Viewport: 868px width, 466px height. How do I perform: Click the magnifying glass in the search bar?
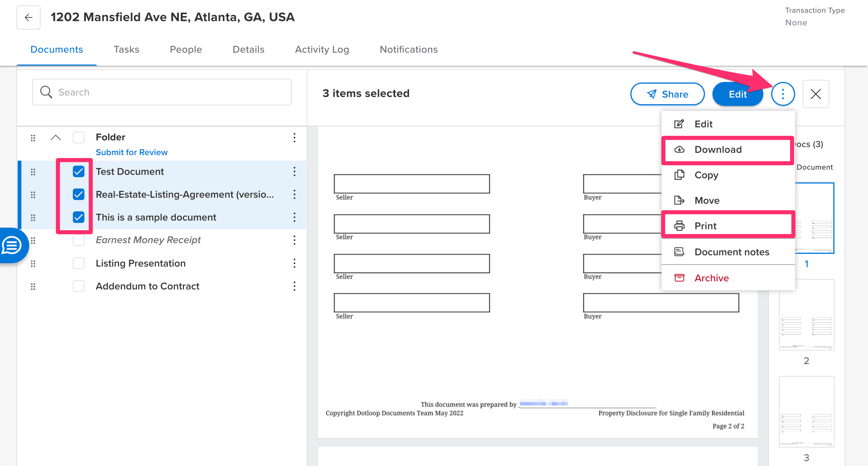[46, 92]
